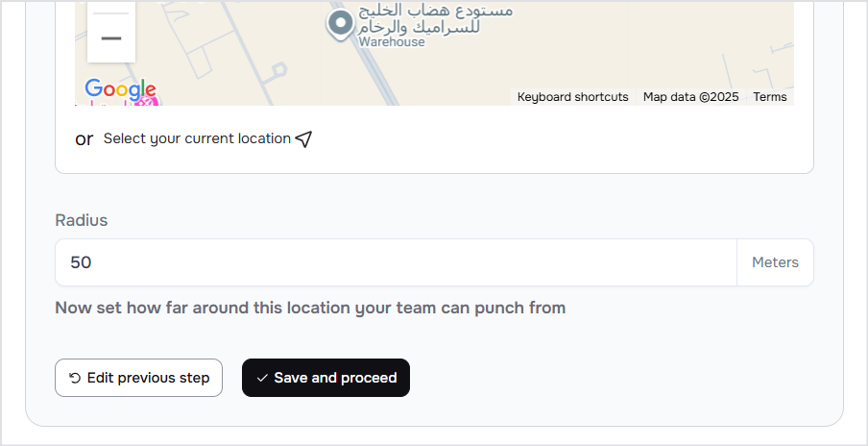The height and width of the screenshot is (446, 868).
Task: Click the "or" text before current location
Action: pos(84,139)
